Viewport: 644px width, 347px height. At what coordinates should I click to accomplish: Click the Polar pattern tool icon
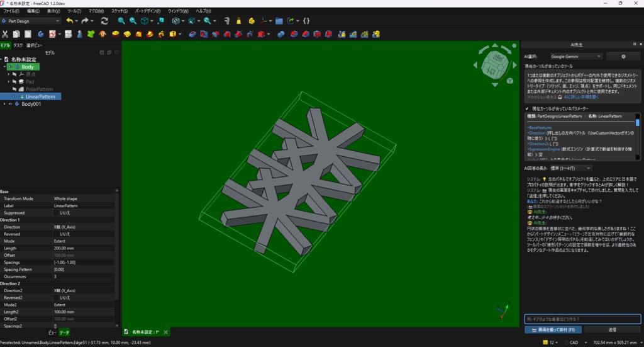(x=364, y=34)
